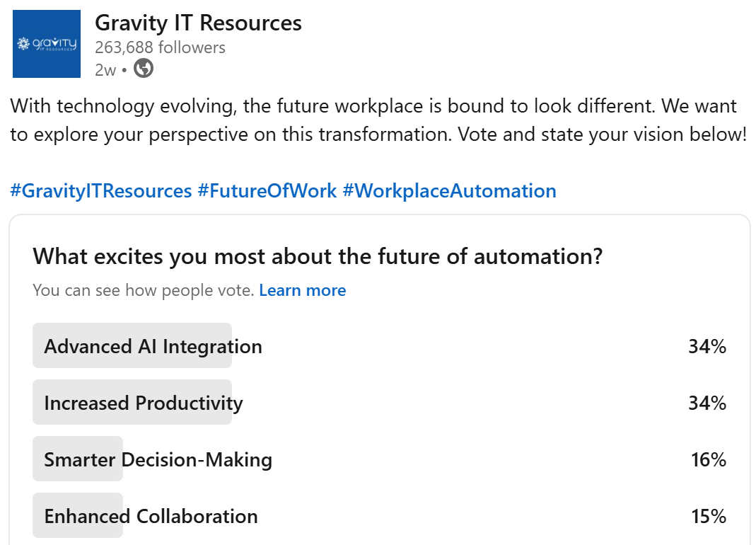Screen dimensions: 756x545
Task: Open the #GravityITResources hashtag
Action: 101,190
